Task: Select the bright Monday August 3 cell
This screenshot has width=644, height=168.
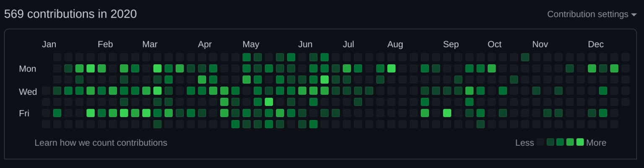Action: tap(391, 68)
